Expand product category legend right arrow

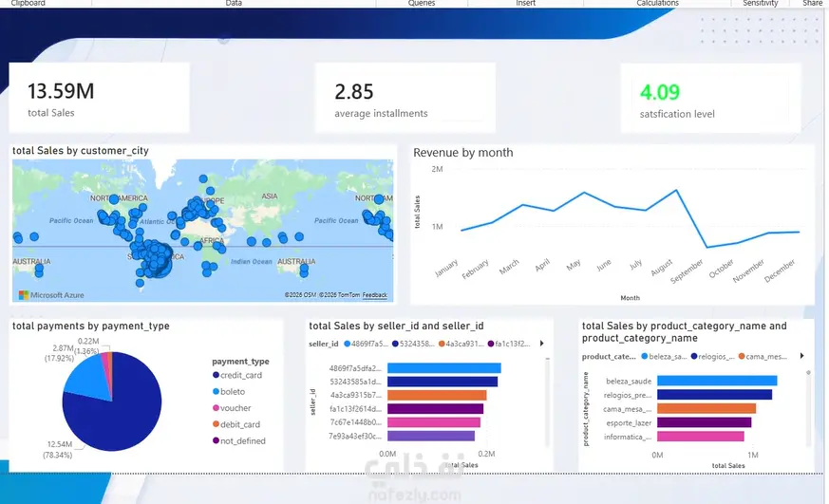pyautogui.click(x=802, y=356)
